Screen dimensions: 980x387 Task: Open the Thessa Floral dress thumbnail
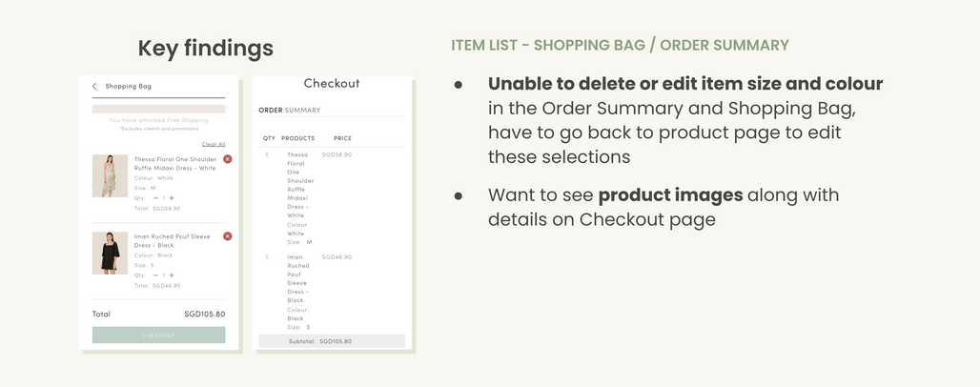[x=110, y=176]
